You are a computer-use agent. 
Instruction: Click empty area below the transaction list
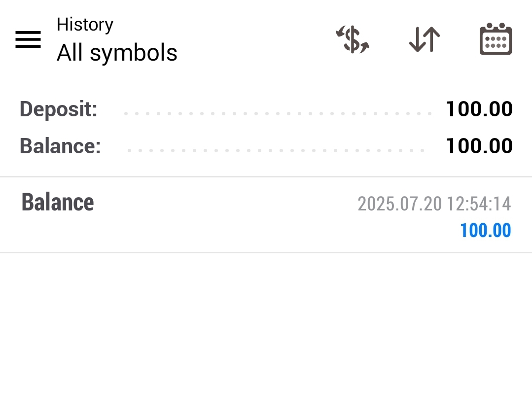coord(266,335)
